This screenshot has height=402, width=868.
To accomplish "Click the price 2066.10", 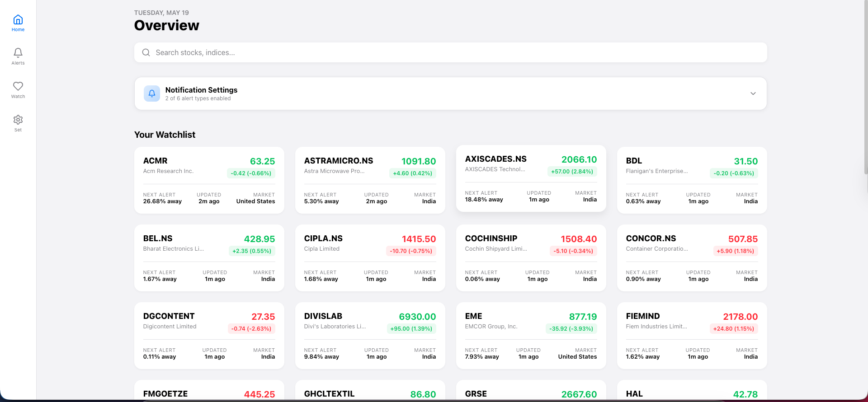I will tap(579, 159).
